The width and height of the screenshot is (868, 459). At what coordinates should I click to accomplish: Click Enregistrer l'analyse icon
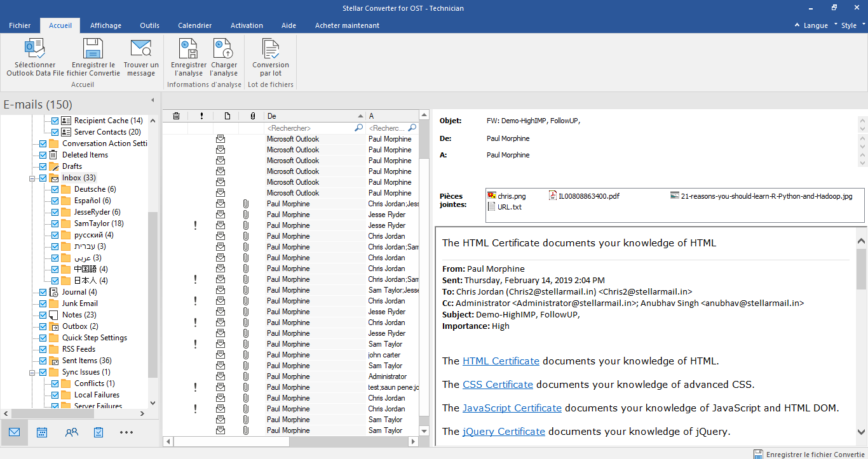[189, 50]
